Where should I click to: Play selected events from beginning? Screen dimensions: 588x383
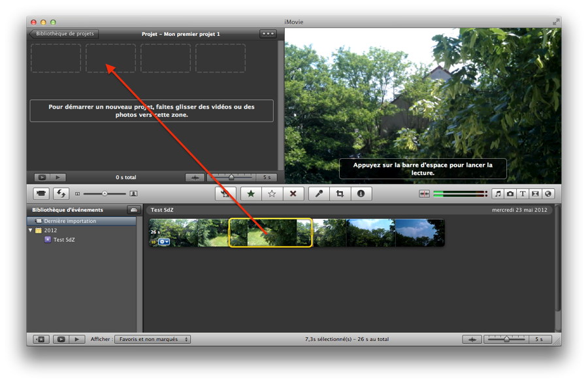77,339
